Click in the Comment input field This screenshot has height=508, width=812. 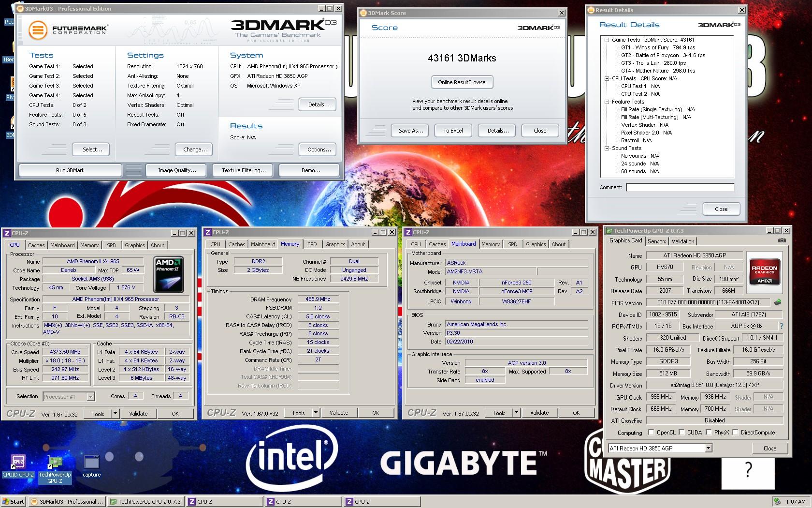click(680, 187)
